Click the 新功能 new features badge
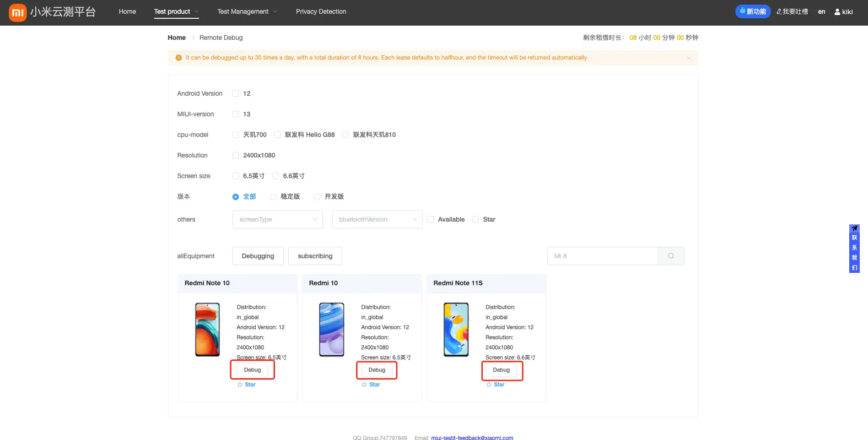Viewport: 868px width, 440px height. point(753,11)
